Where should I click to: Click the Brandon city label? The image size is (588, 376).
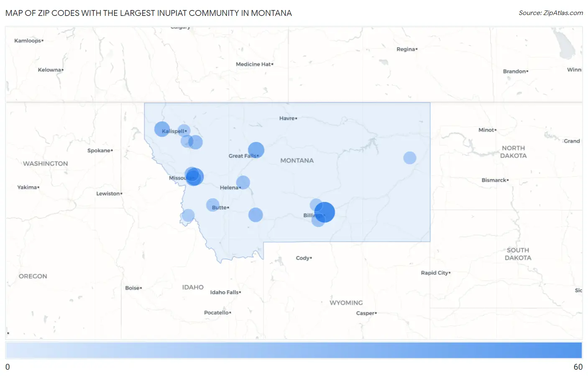point(516,72)
